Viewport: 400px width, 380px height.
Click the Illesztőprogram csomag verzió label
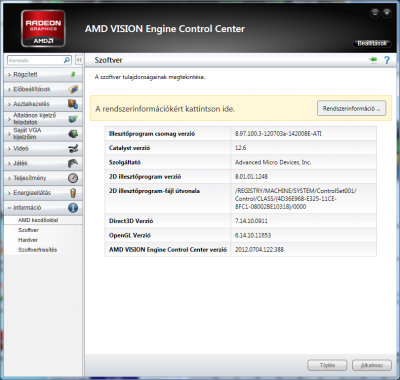pos(152,134)
